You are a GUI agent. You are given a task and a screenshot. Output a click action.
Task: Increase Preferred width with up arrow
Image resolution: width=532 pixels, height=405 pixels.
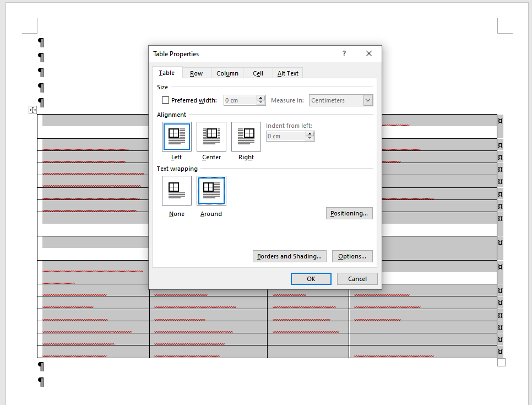click(x=260, y=98)
